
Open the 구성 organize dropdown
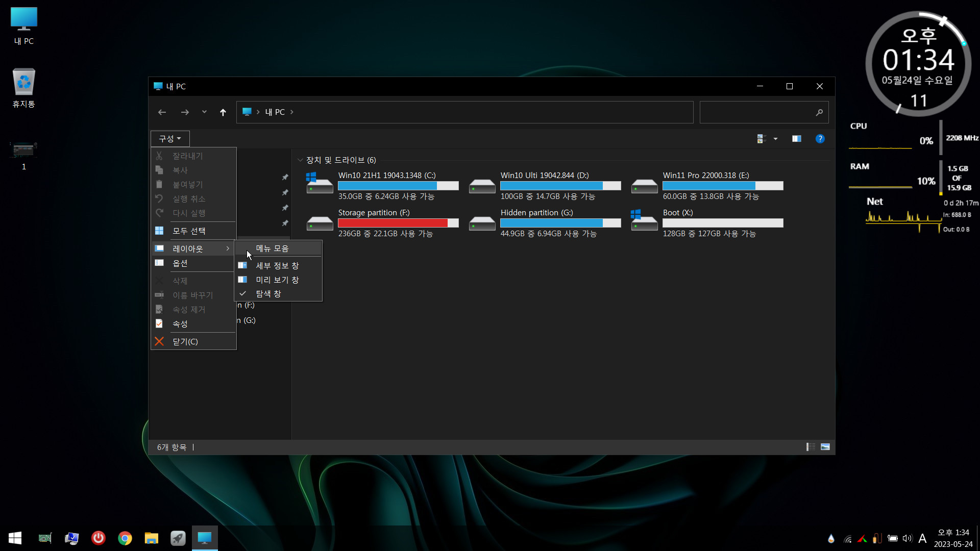click(x=170, y=139)
